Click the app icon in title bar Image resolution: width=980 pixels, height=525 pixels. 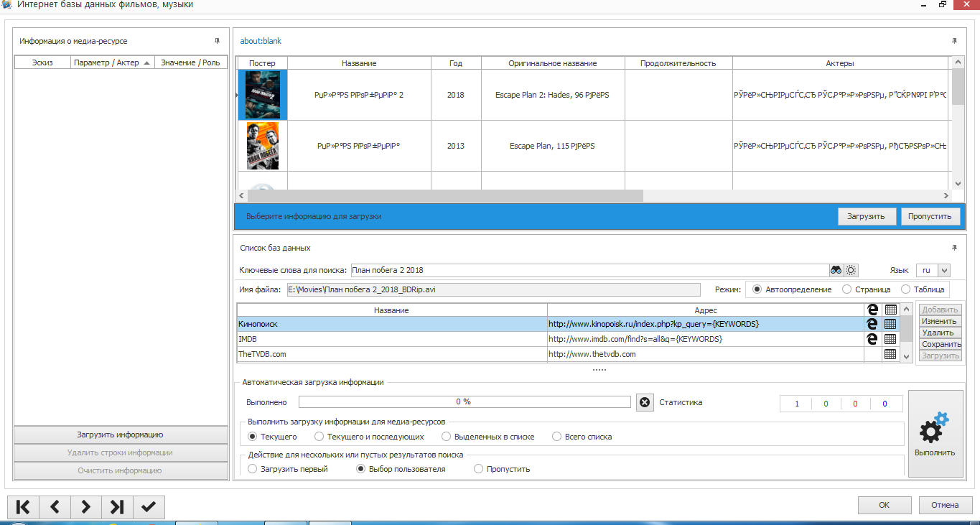click(x=6, y=4)
